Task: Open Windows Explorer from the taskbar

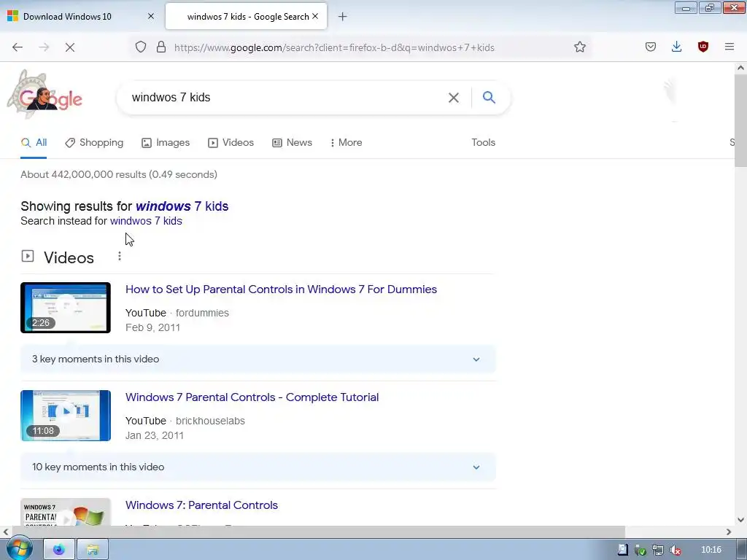Action: [93, 550]
